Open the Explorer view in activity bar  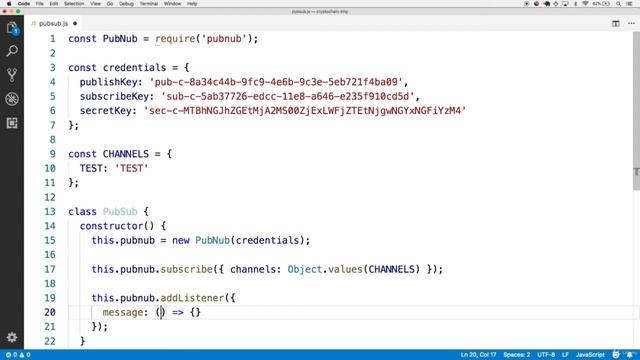[12, 28]
